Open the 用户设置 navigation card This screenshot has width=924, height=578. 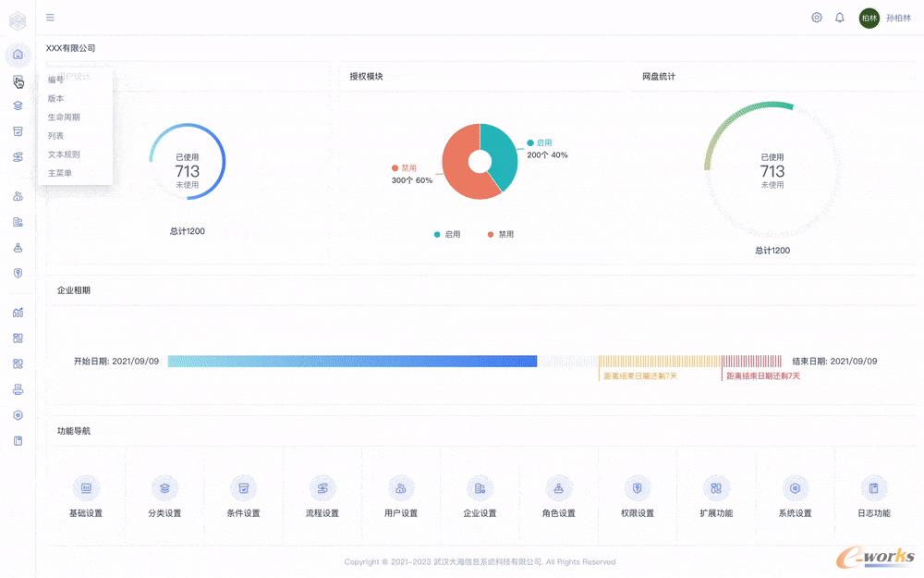(x=401, y=498)
